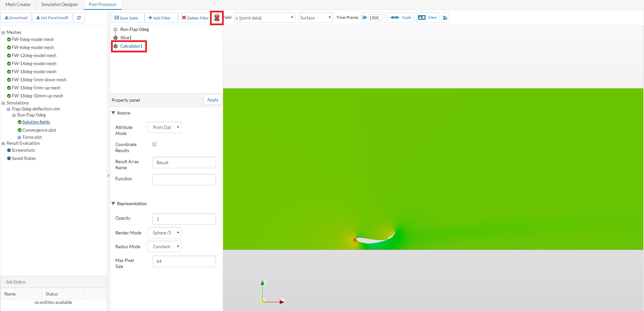Click the View button
This screenshot has height=311, width=644.
[428, 18]
